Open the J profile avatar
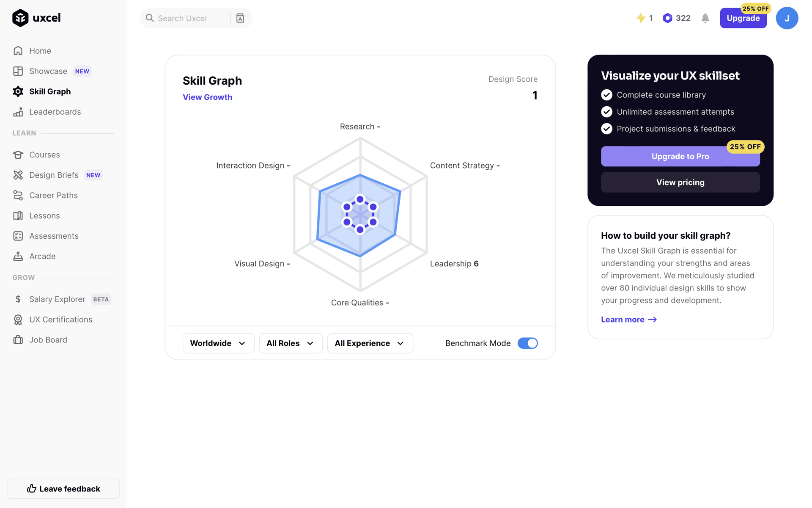The image size is (812, 508). pos(787,18)
